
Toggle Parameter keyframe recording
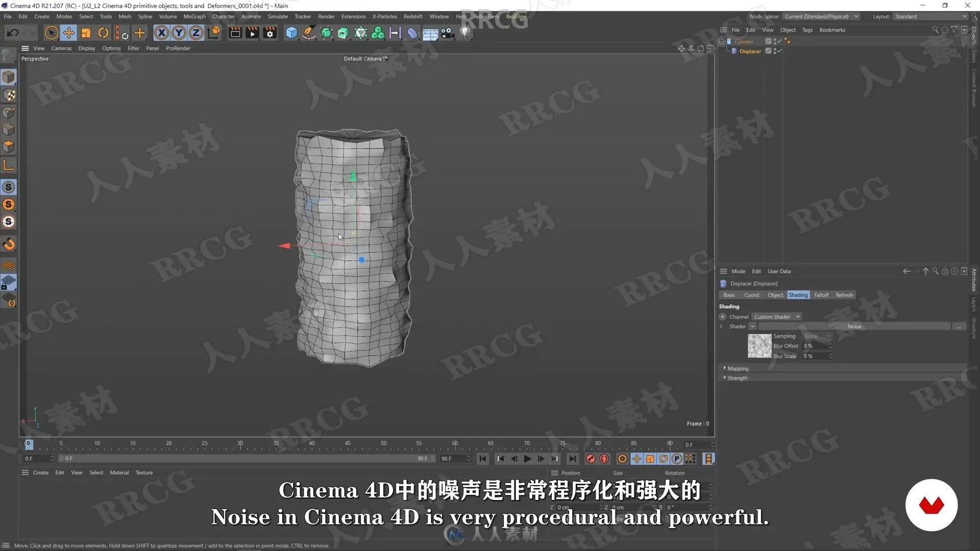click(677, 459)
